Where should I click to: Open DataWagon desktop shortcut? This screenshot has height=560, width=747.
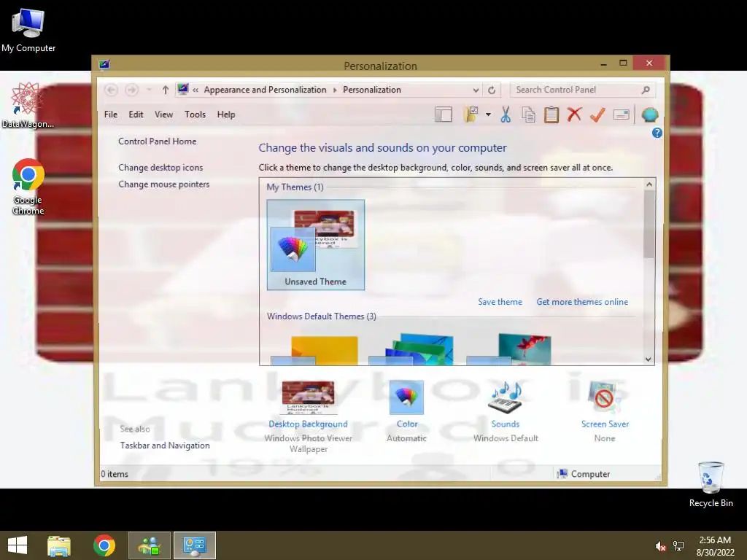tap(28, 105)
